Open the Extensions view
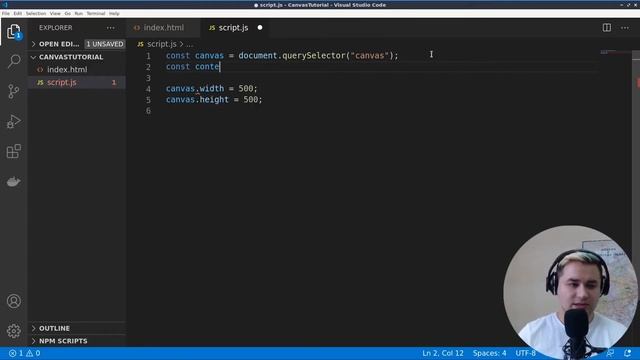Viewport: 640px width, 360px height. click(x=13, y=151)
